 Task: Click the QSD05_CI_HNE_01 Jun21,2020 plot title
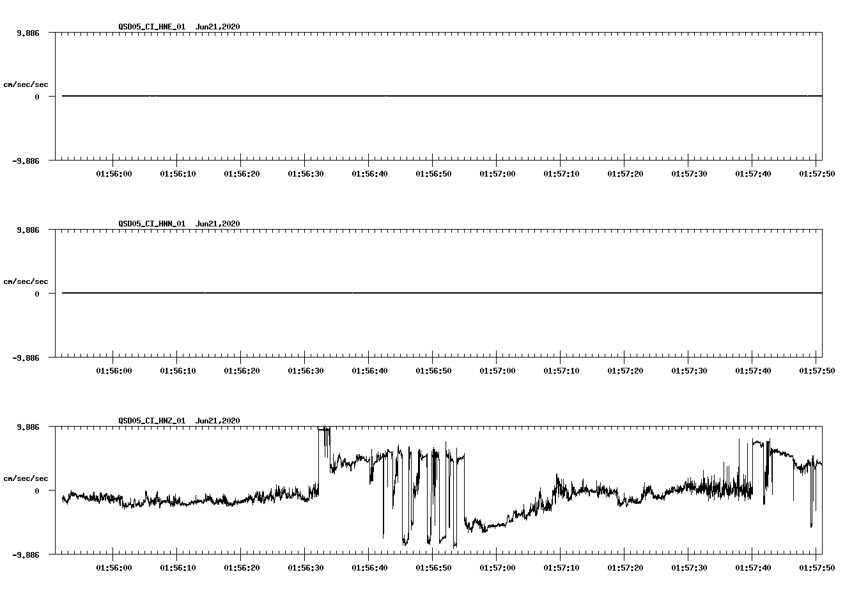(x=179, y=27)
